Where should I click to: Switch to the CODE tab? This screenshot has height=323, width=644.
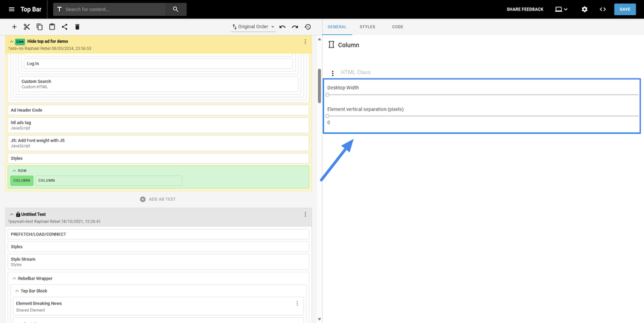point(398,27)
